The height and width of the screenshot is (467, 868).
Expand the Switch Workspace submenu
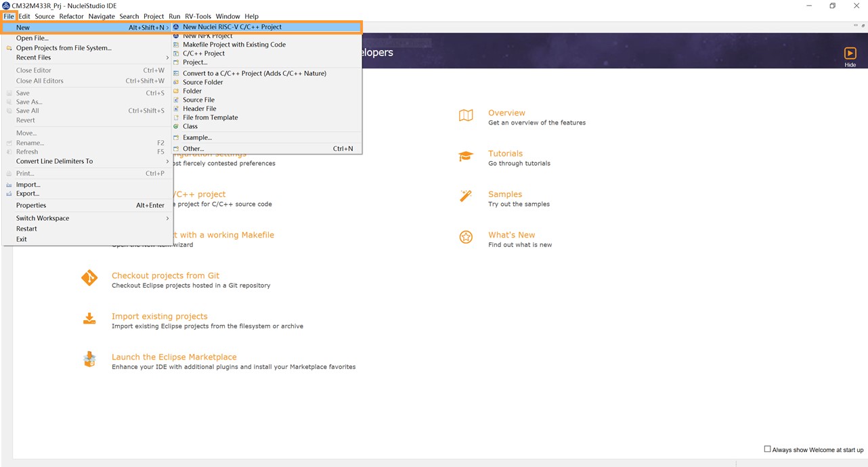pyautogui.click(x=168, y=218)
